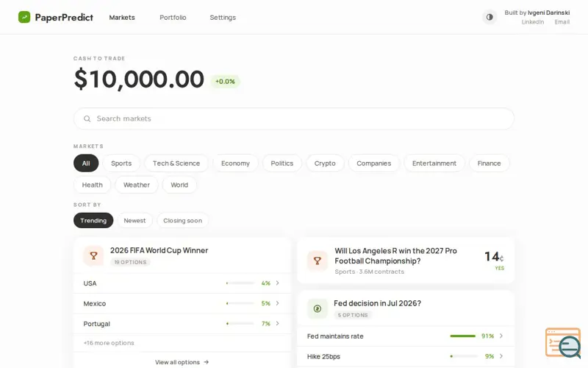The image size is (588, 368).
Task: Sort markets by Trending
Action: 93,220
